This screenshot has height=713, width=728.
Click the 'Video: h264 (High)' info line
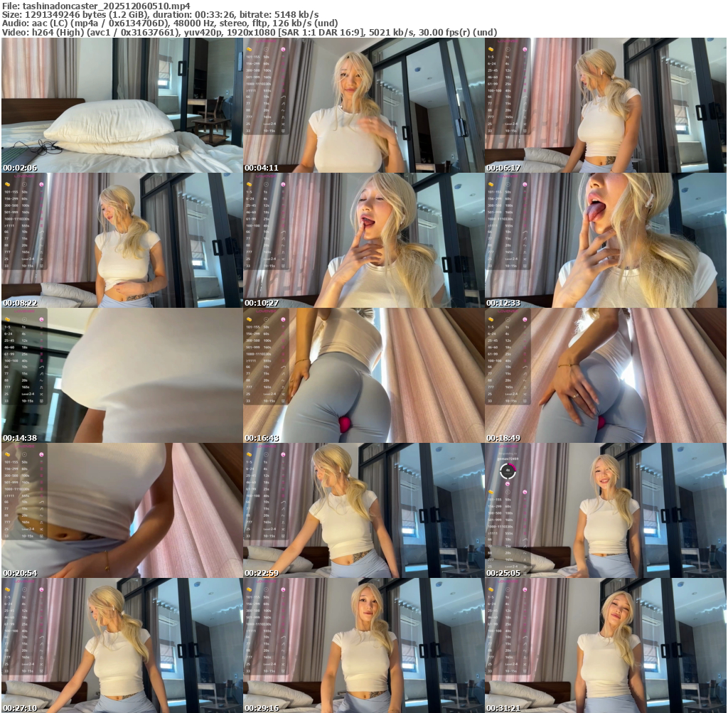click(250, 32)
